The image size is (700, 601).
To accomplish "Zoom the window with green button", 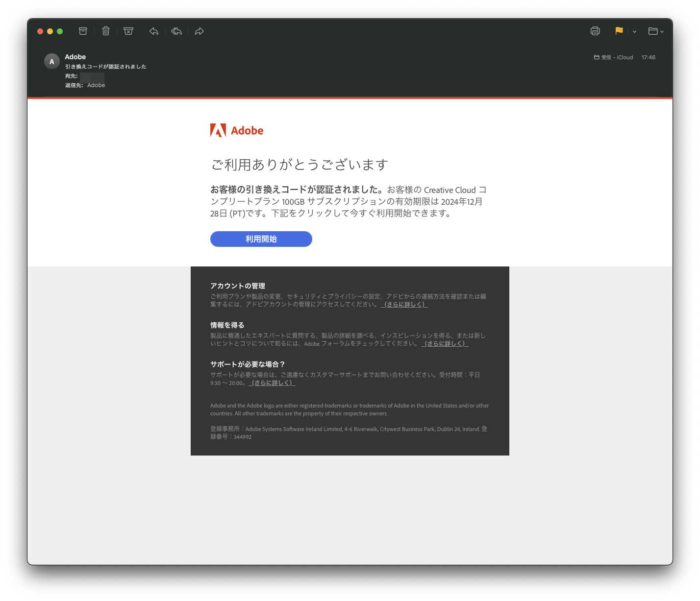I will click(x=60, y=31).
